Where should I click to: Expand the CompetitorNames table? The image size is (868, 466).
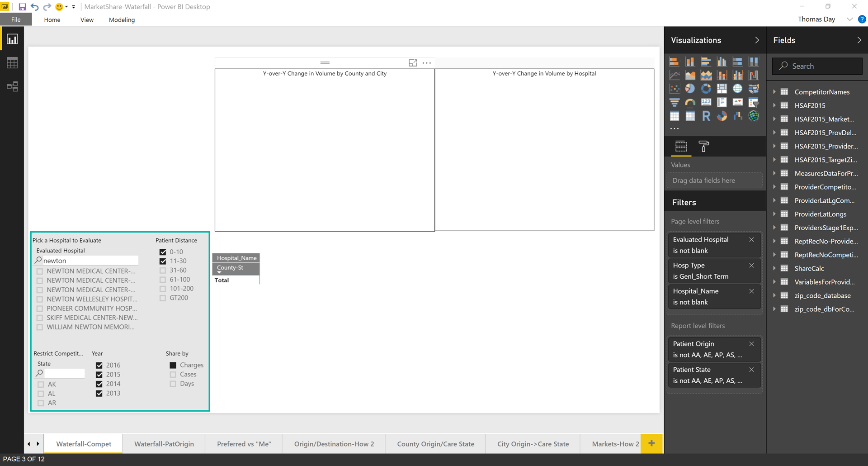point(774,92)
